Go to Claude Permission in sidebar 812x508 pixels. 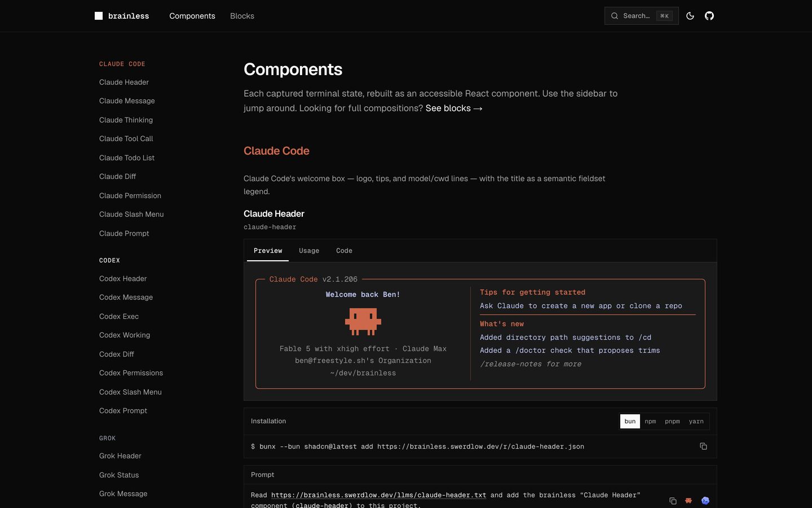tap(130, 195)
